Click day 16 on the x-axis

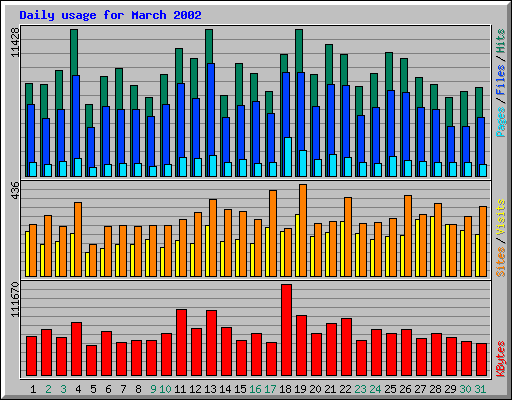coord(255,389)
